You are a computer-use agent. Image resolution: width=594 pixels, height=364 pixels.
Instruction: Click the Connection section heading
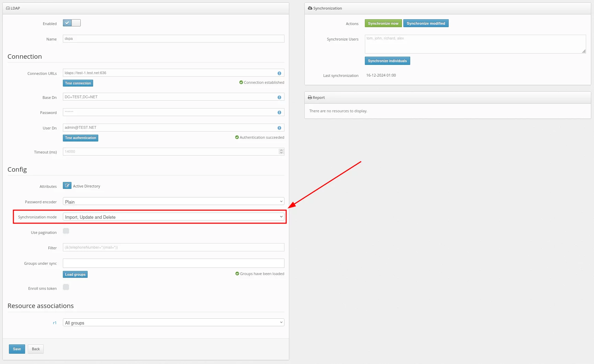[25, 56]
